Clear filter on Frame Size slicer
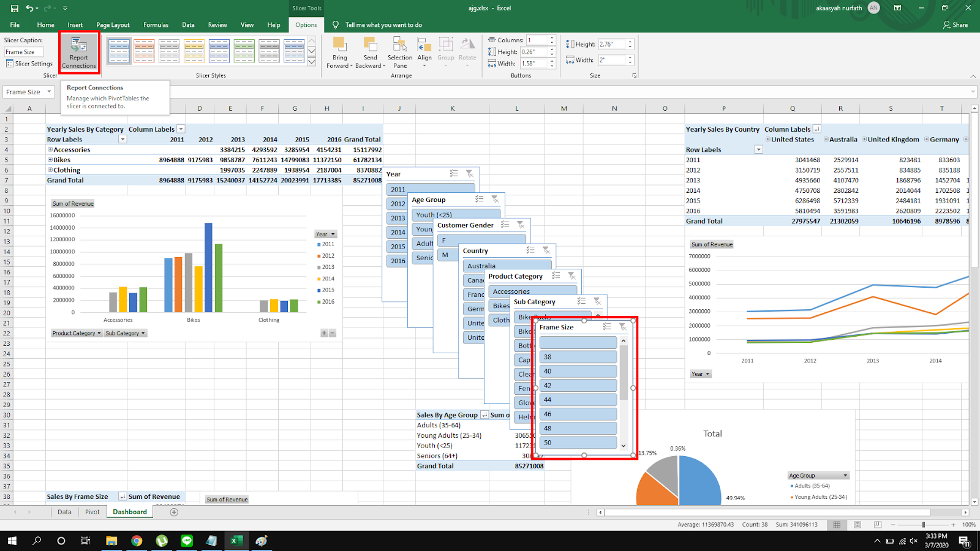The image size is (980, 551). tap(623, 327)
